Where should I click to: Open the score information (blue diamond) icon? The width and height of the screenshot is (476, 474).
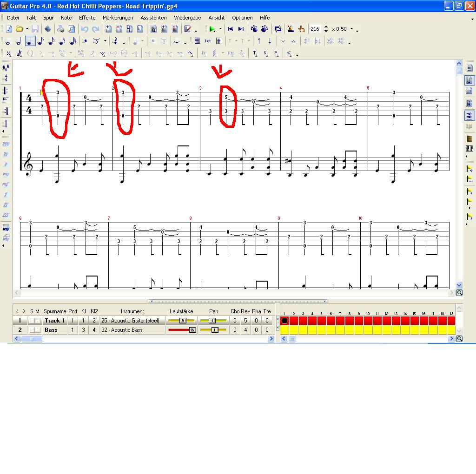point(48,29)
